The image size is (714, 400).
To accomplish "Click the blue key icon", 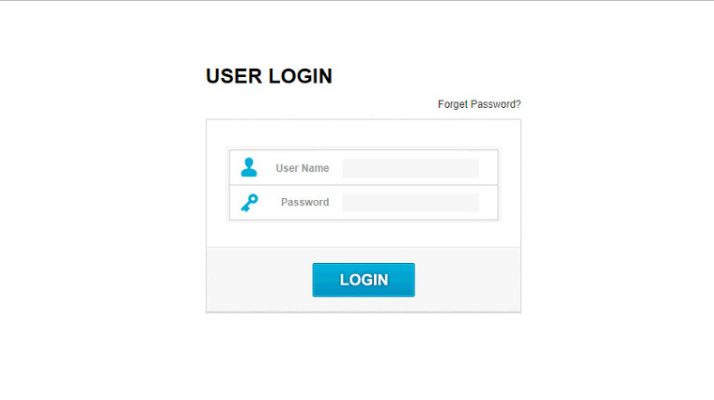I will click(249, 202).
